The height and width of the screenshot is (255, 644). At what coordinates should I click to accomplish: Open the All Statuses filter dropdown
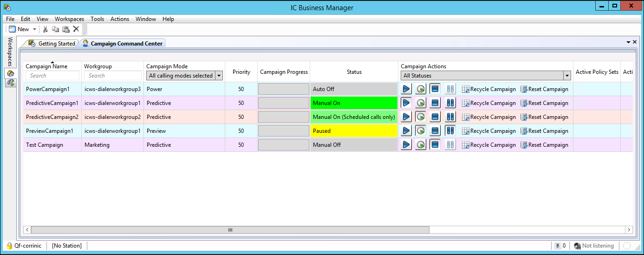566,76
